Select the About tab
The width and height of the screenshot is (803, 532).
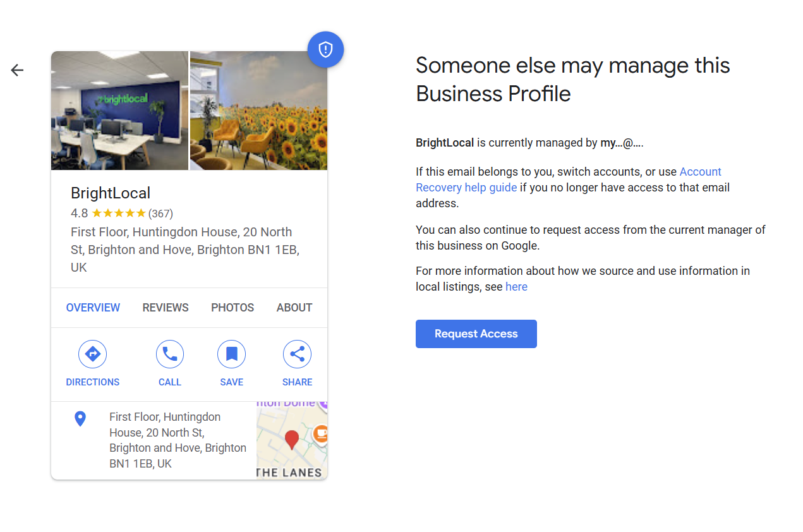pyautogui.click(x=294, y=308)
